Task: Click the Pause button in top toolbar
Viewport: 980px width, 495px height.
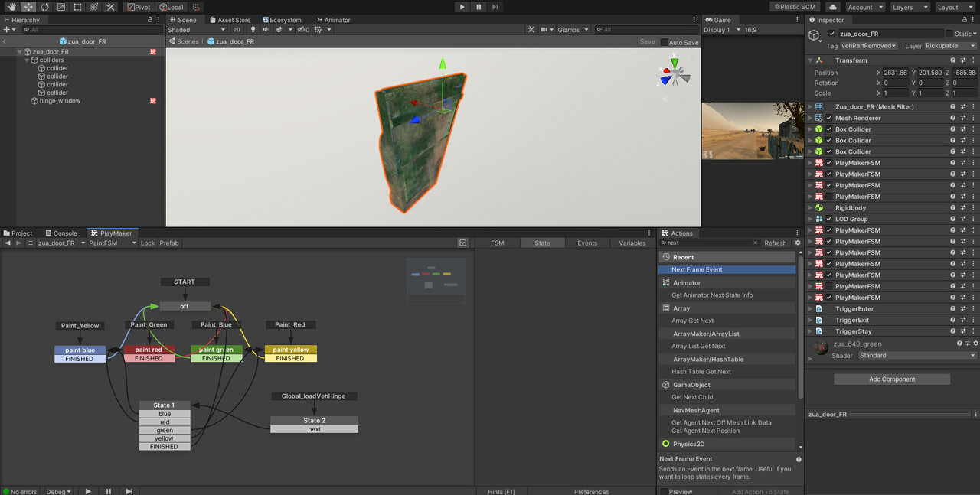Action: pos(479,7)
